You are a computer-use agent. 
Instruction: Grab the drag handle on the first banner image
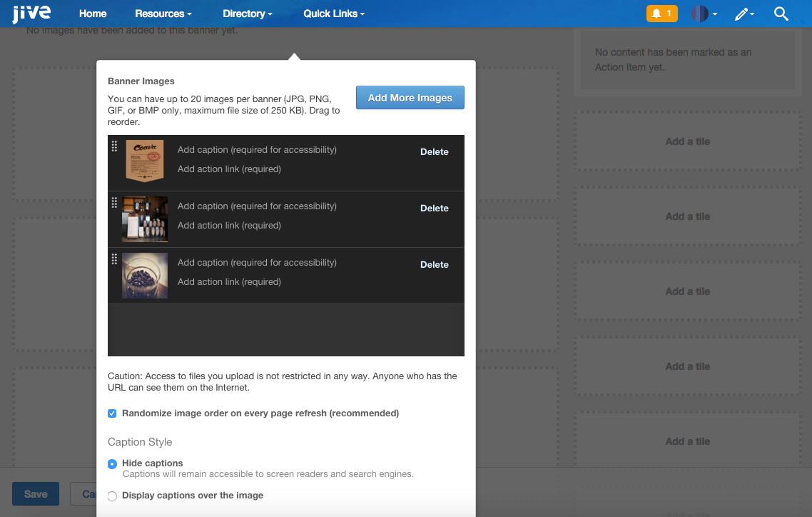114,147
